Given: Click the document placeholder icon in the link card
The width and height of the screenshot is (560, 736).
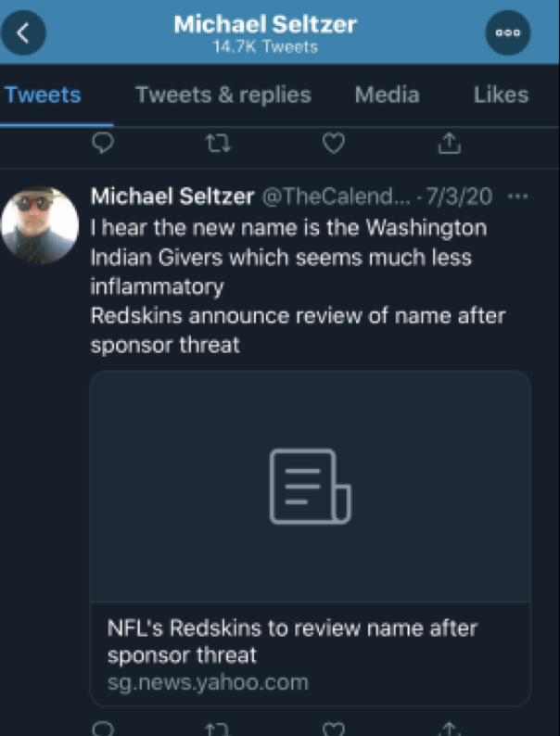Looking at the screenshot, I should point(310,486).
